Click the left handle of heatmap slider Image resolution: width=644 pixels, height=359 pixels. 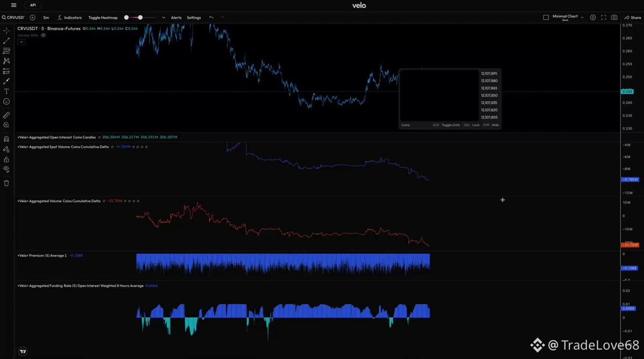tap(127, 18)
